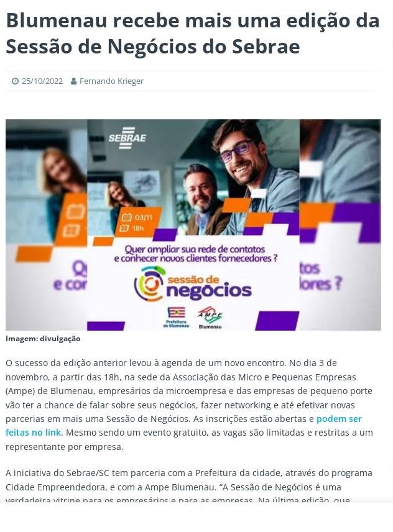
Task: Click the publication date 25/10/2022
Action: click(x=42, y=81)
